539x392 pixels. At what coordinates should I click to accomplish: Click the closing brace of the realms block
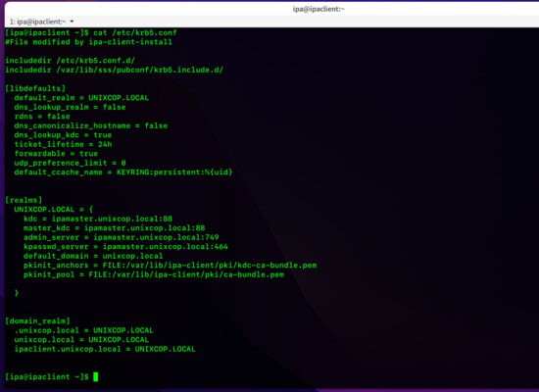(x=17, y=293)
